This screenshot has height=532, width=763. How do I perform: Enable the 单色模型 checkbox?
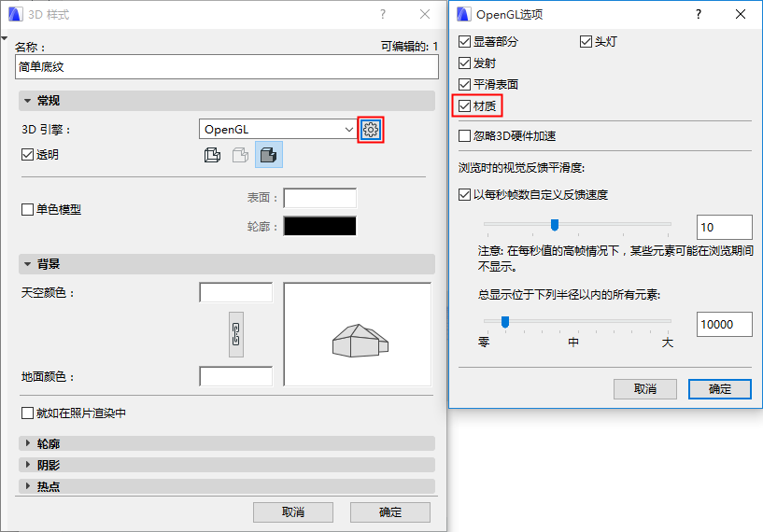(28, 210)
